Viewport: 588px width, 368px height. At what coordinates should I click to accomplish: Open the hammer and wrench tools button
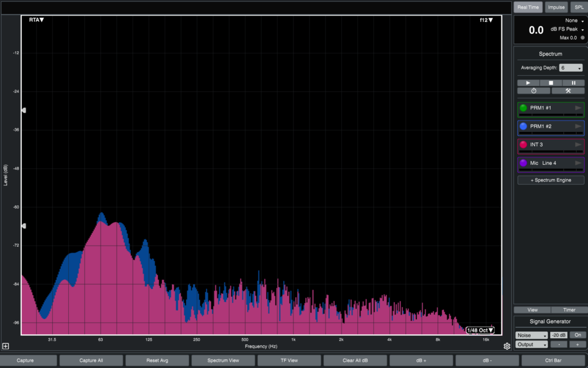pyautogui.click(x=568, y=91)
